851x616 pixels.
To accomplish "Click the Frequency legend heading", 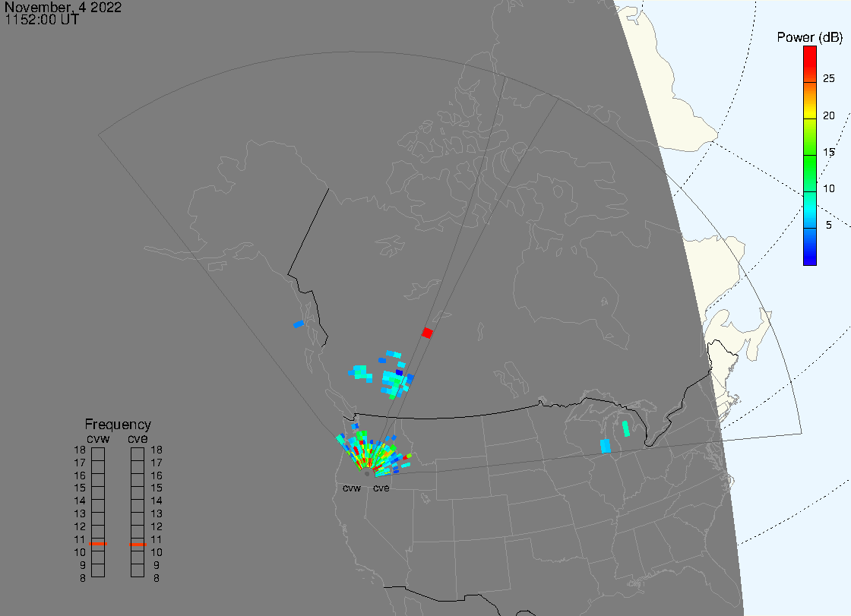I will [118, 425].
